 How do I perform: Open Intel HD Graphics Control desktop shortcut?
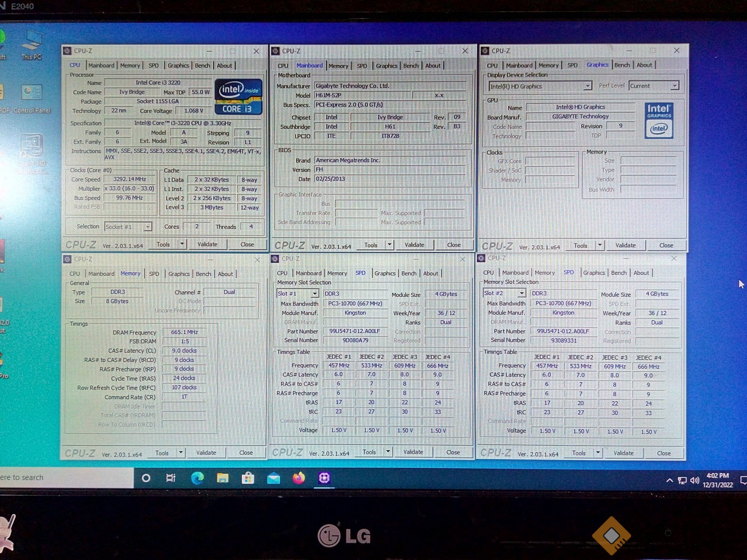[31, 154]
